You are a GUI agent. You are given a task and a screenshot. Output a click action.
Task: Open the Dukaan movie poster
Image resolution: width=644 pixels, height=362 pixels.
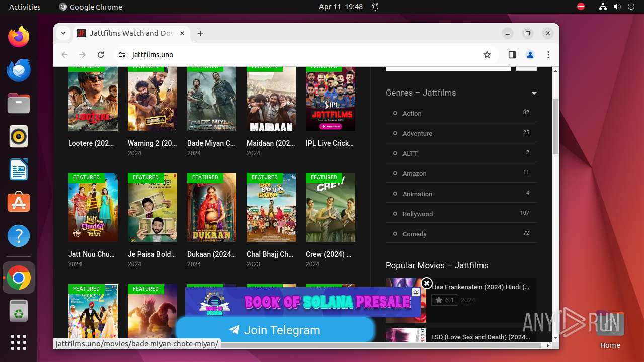tap(212, 208)
